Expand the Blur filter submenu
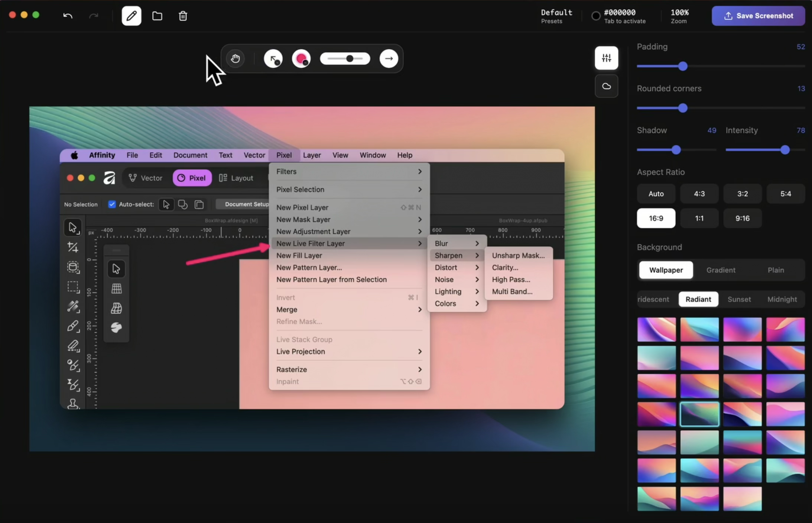This screenshot has width=812, height=523. click(457, 243)
